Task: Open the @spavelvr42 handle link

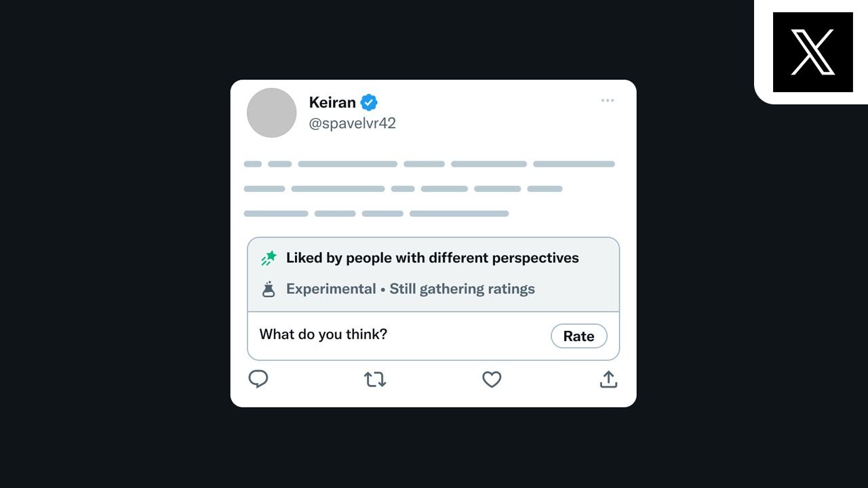Action: point(352,123)
